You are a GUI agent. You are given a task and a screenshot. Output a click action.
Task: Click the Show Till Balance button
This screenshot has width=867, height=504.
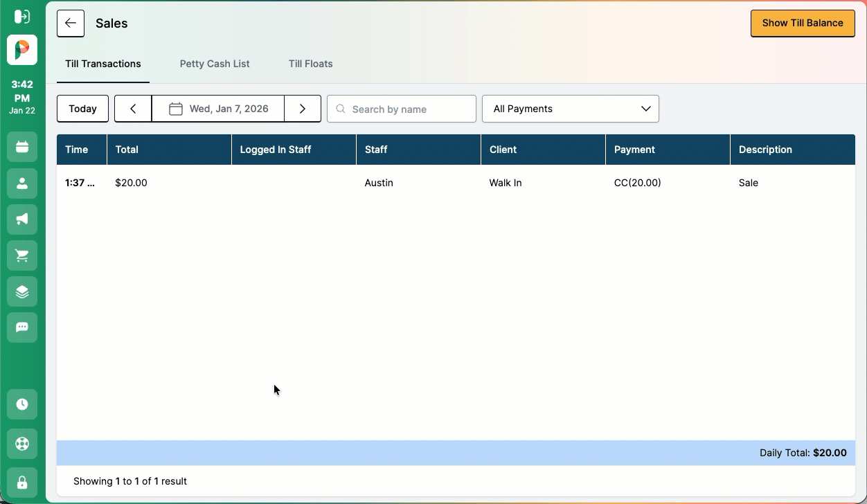803,24
